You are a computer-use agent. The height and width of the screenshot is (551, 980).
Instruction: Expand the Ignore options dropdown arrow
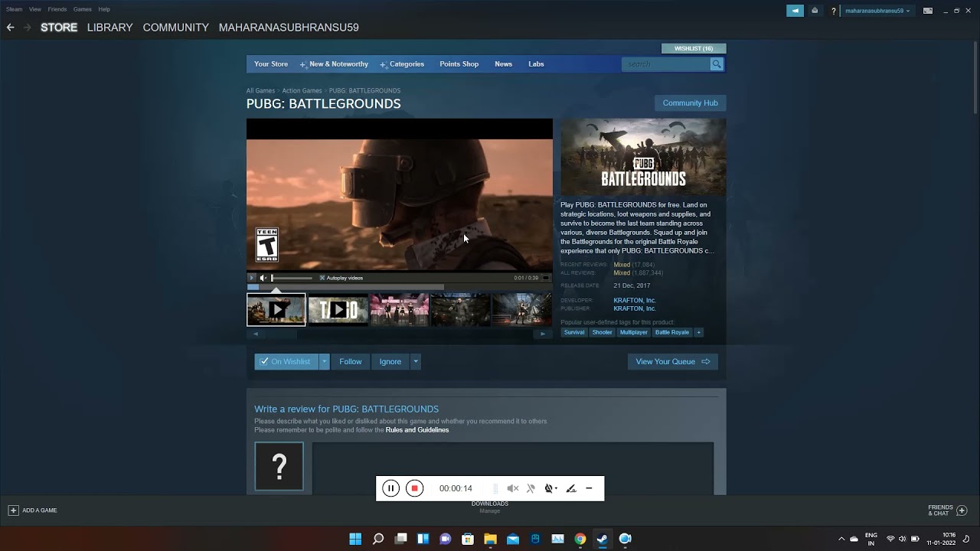416,361
